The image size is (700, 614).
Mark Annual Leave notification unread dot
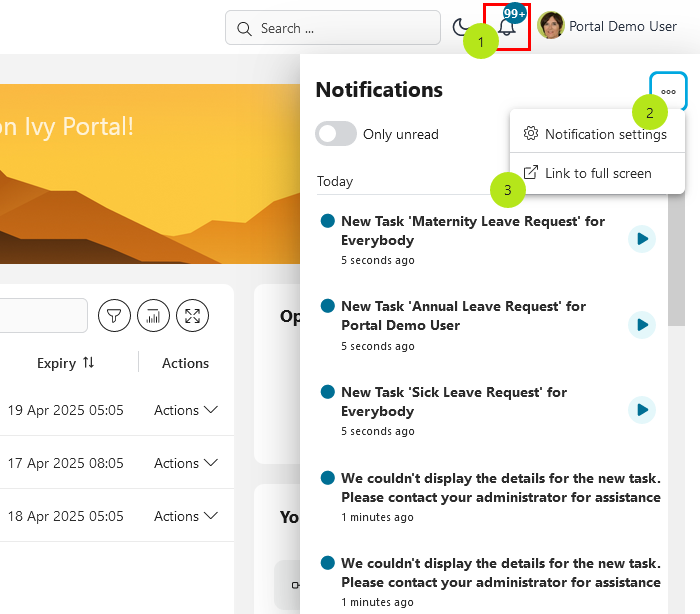[328, 306]
